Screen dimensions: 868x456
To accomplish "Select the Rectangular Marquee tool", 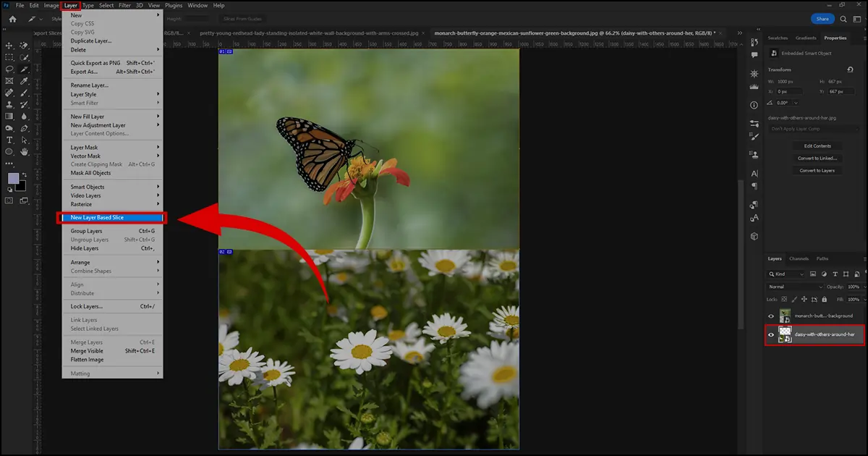I will pos(9,57).
